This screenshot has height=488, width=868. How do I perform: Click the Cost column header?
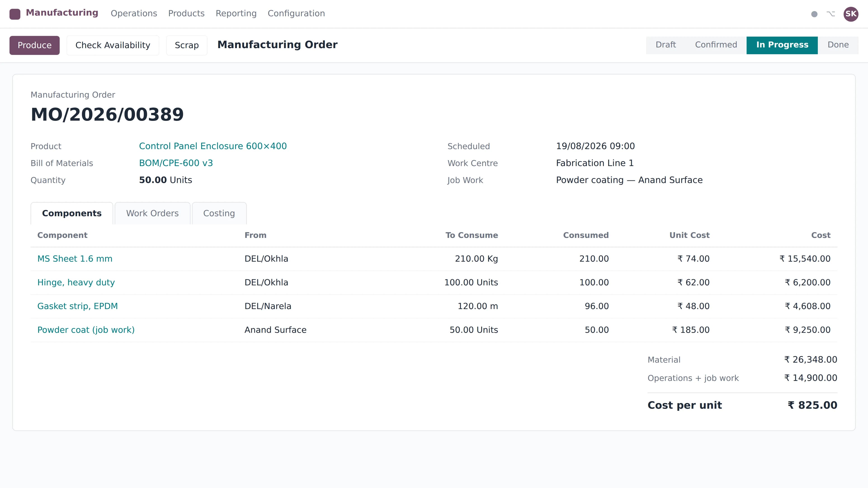pos(821,235)
